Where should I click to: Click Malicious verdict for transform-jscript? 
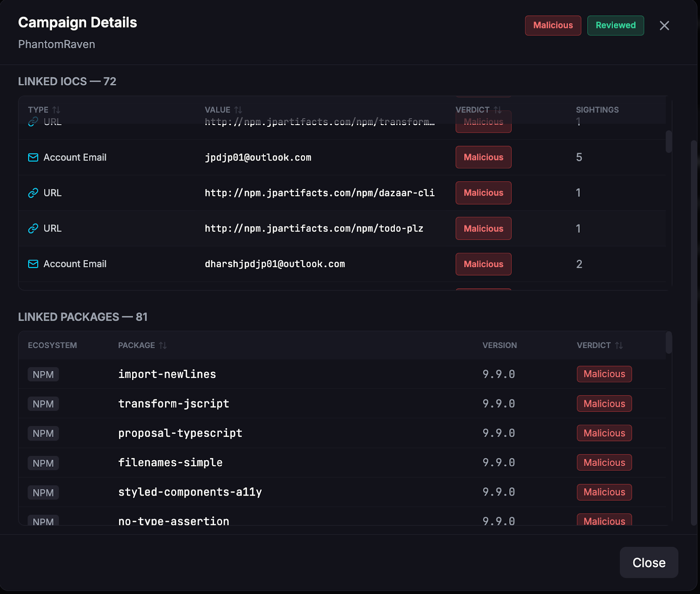(x=604, y=403)
